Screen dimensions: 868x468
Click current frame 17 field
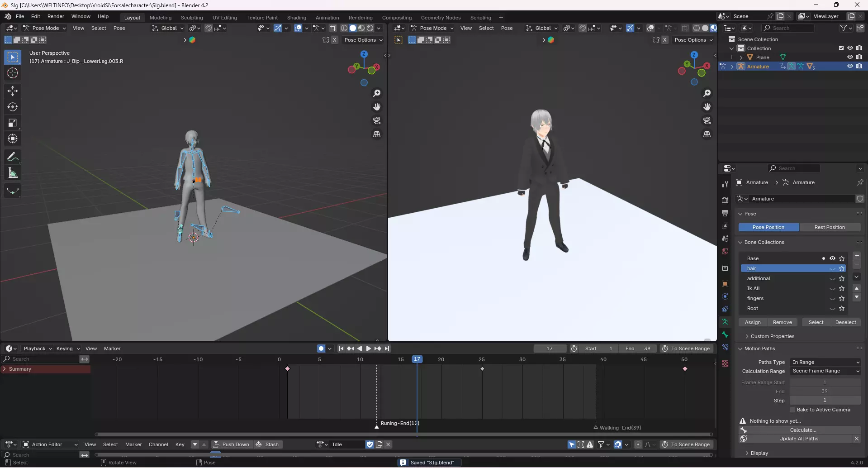point(550,349)
